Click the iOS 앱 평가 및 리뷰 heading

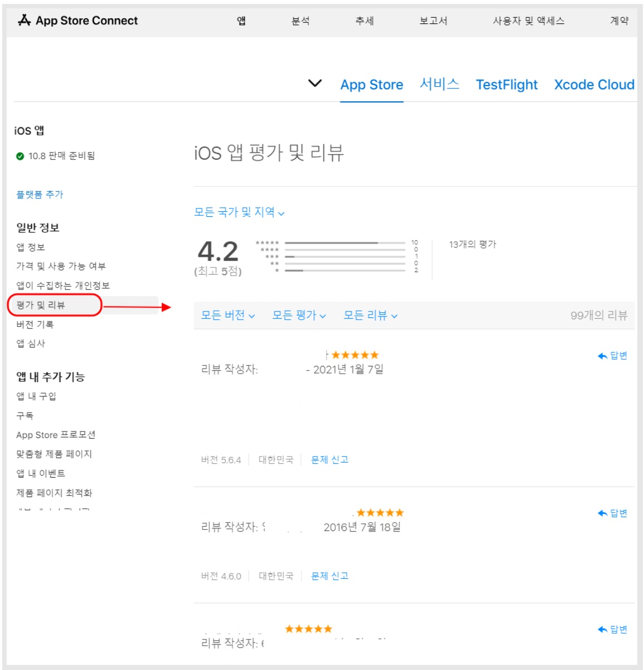click(269, 152)
